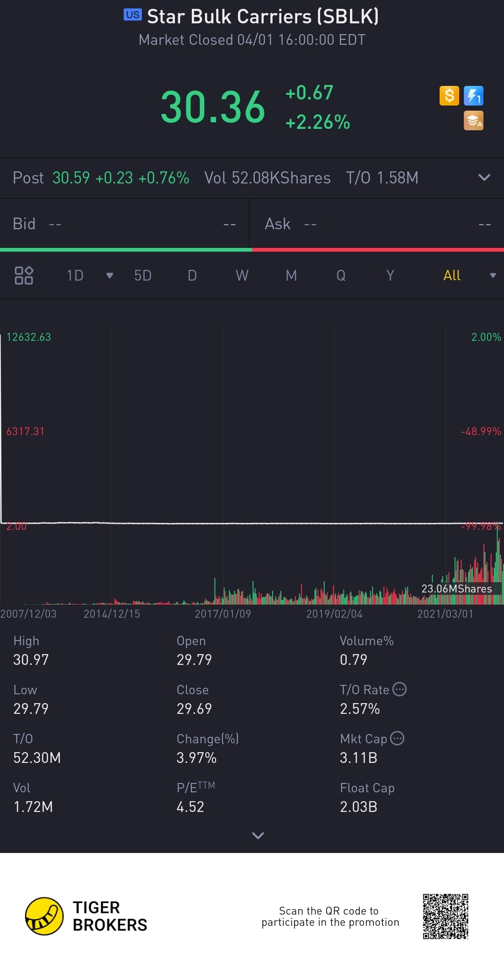Tap the Post 30.59 price
504x980 pixels.
(x=71, y=178)
